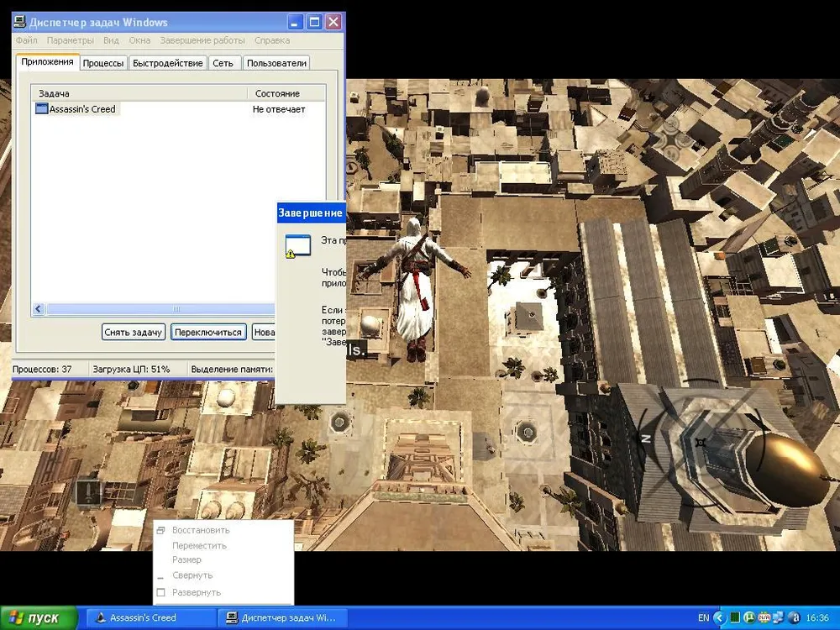Click the uTorrent tray icon
The height and width of the screenshot is (630, 840).
[748, 618]
